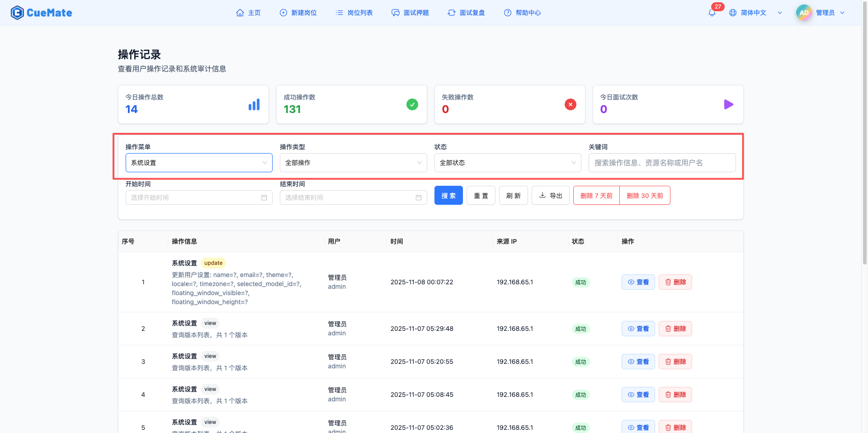
Task: Click the red failed operations icon
Action: (571, 105)
